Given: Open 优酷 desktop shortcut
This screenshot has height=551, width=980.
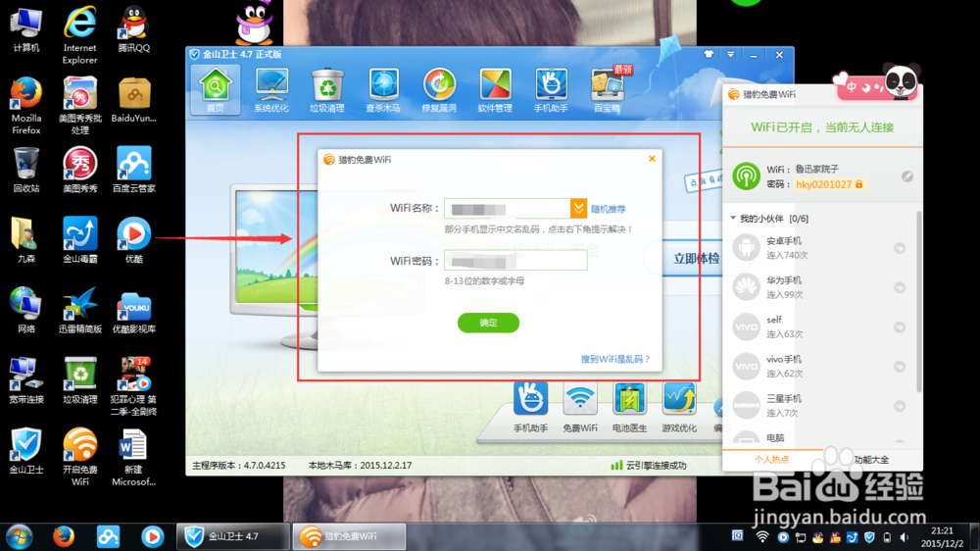Looking at the screenshot, I should (133, 239).
